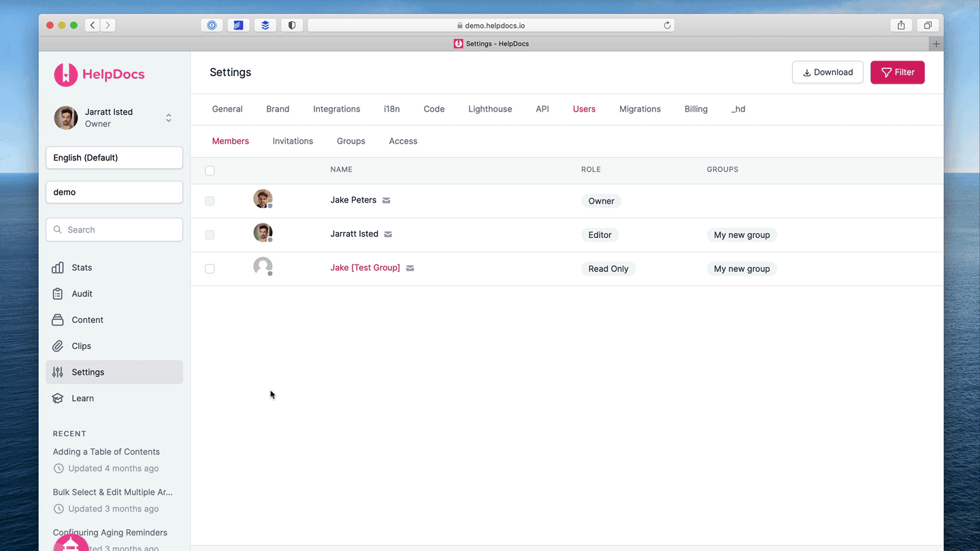Open recent article Adding a Table of Contents
This screenshot has height=551, width=980.
click(x=106, y=452)
